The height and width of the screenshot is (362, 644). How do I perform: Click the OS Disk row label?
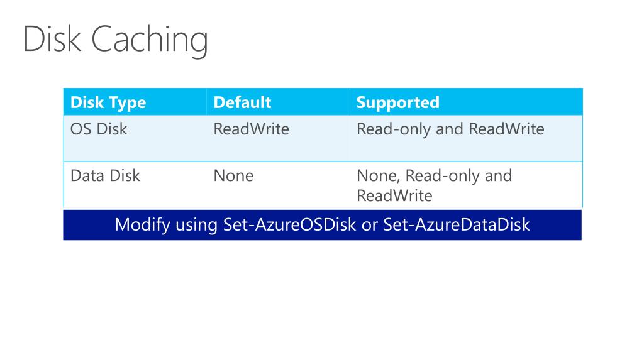pos(99,129)
